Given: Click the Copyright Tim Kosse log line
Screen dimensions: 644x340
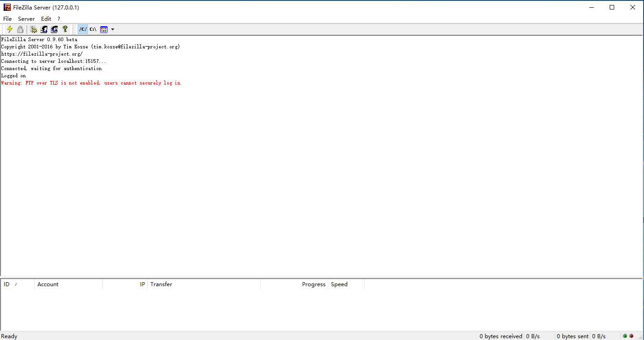Looking at the screenshot, I should [x=90, y=47].
